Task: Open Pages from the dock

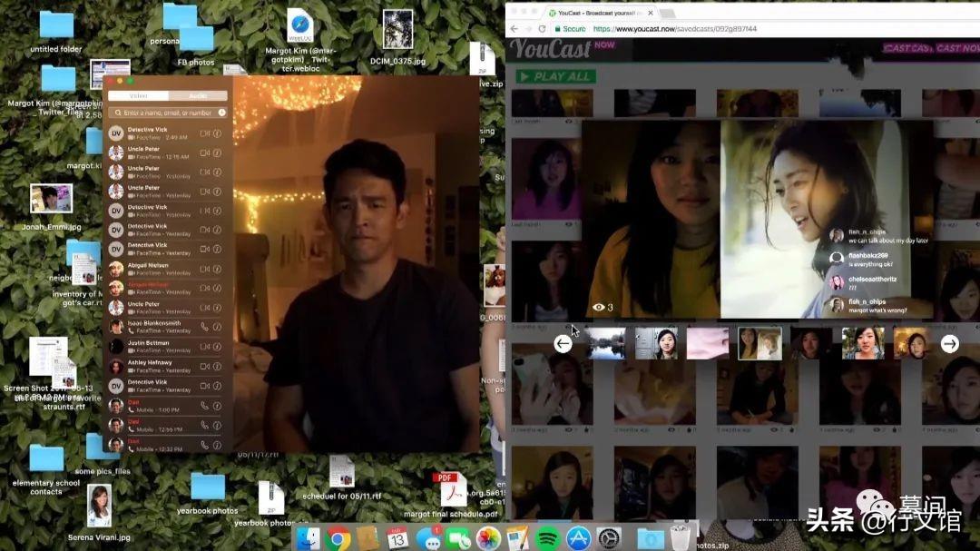Action: click(518, 538)
